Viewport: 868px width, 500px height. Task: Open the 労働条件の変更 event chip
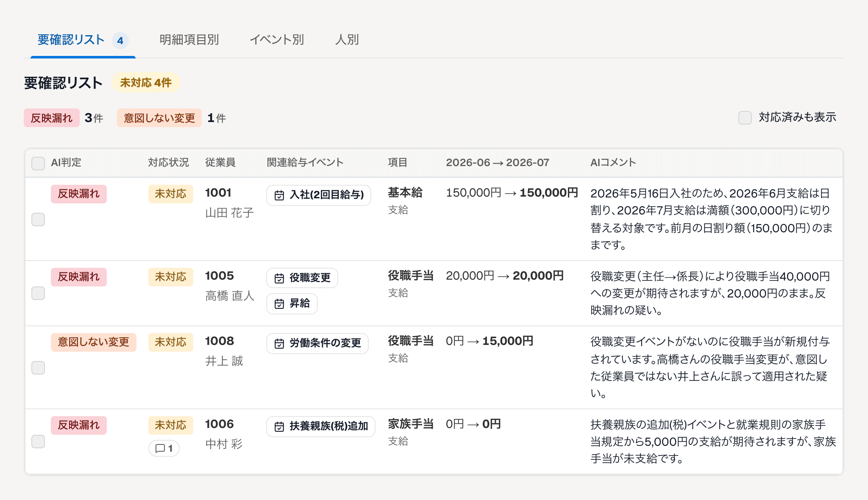[317, 343]
